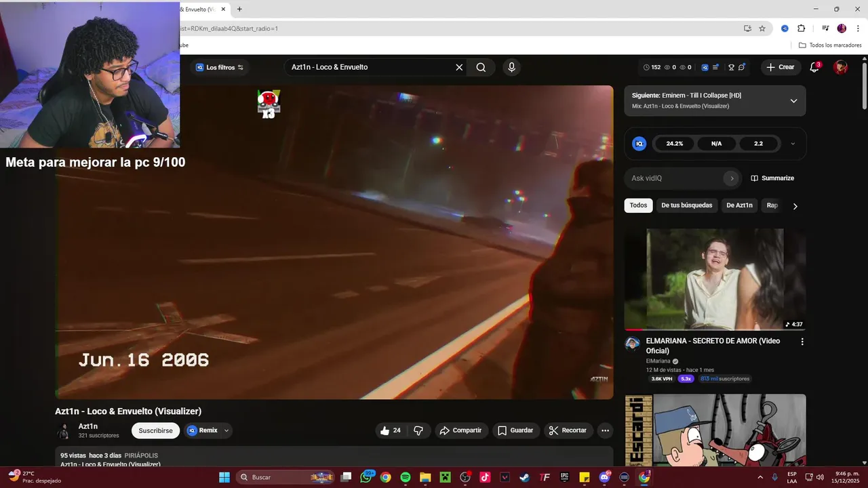Open the Azt1n channel avatar

[63, 431]
